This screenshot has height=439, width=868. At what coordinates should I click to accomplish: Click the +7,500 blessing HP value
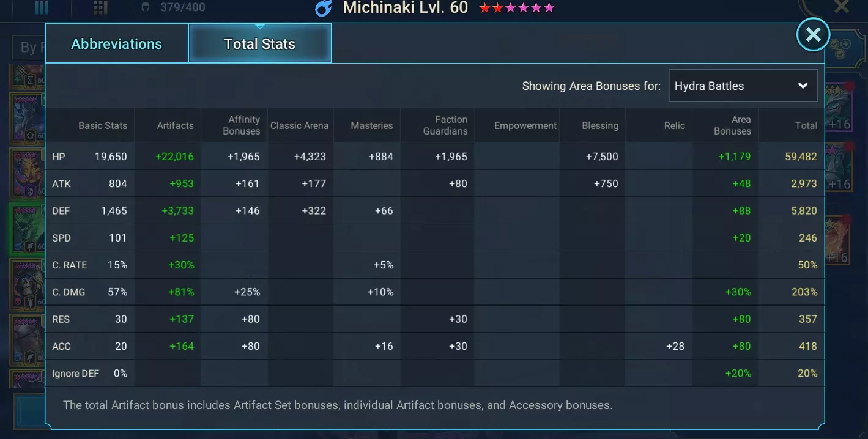coord(602,157)
